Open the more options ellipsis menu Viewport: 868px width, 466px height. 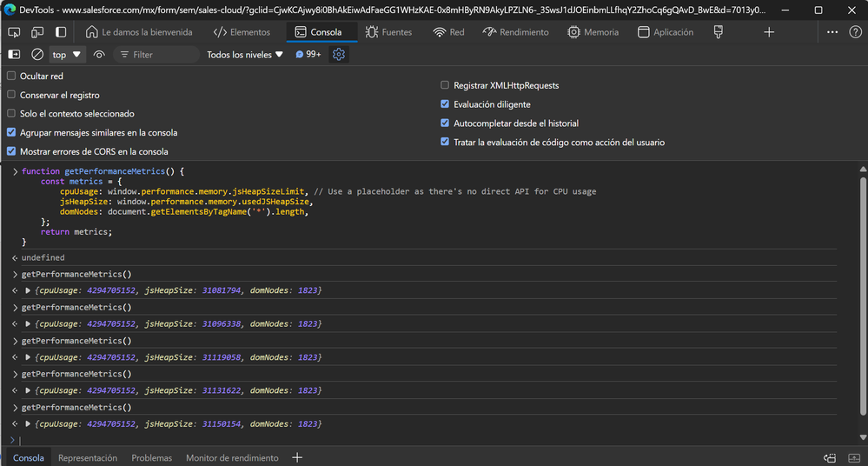832,32
